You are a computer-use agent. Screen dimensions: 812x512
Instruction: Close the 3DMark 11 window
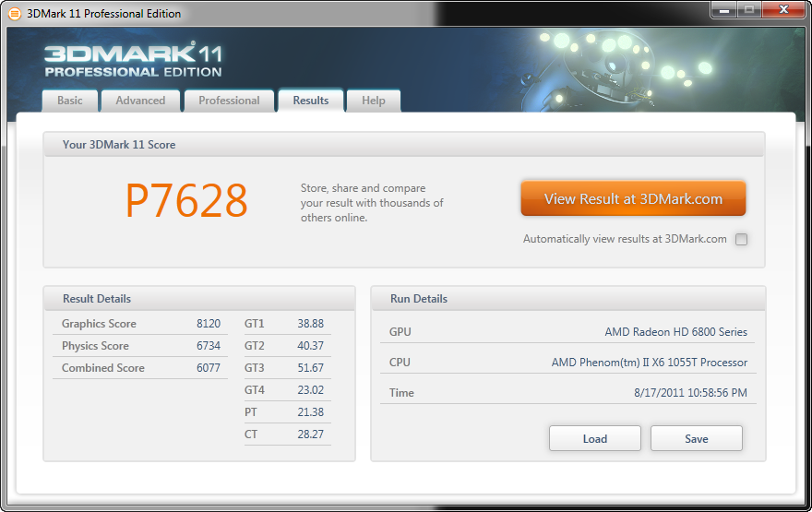click(x=783, y=10)
